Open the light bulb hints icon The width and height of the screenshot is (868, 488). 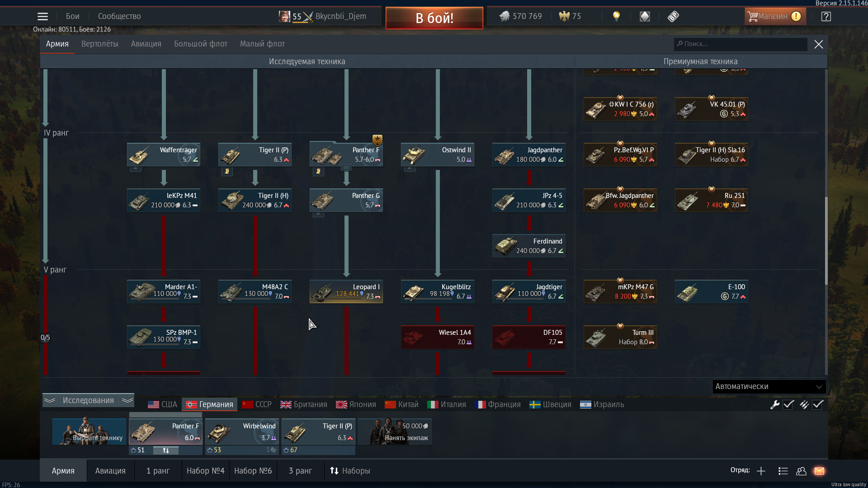pos(616,17)
